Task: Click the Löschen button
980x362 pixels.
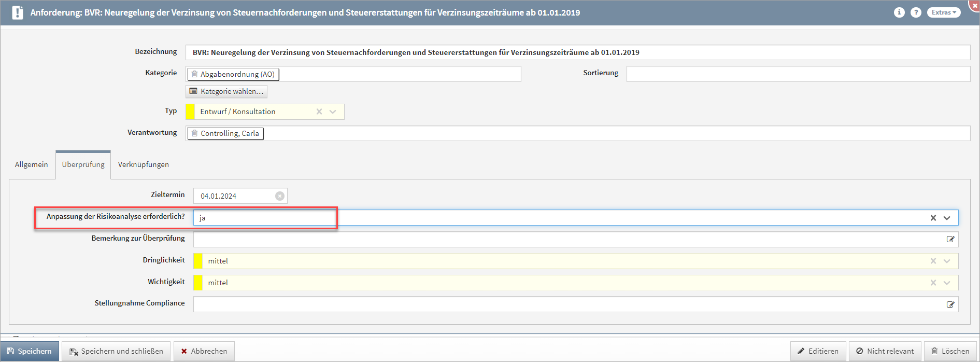Action: (x=950, y=351)
